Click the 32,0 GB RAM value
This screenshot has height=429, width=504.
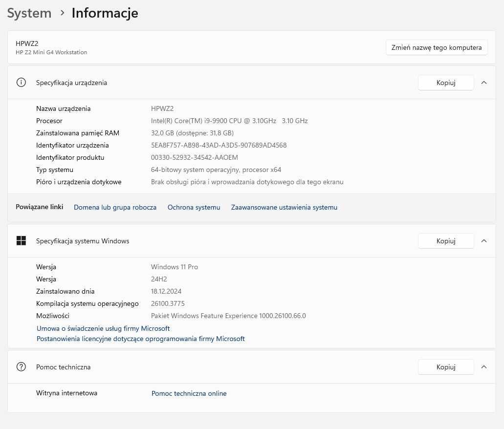(x=192, y=133)
